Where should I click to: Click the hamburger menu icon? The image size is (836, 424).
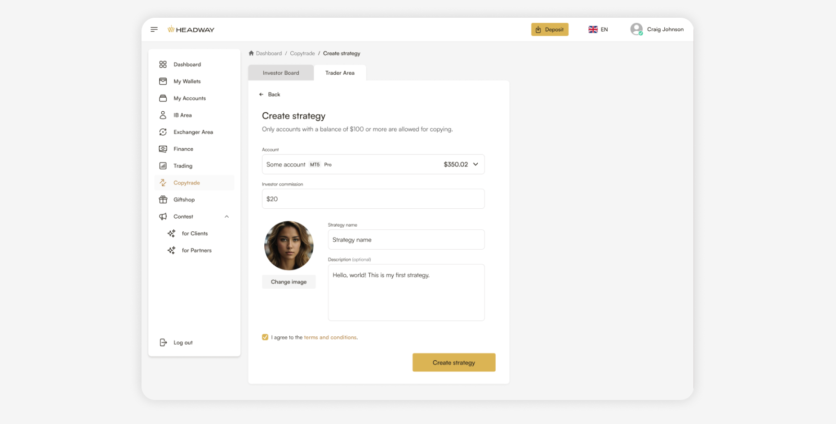pyautogui.click(x=154, y=30)
